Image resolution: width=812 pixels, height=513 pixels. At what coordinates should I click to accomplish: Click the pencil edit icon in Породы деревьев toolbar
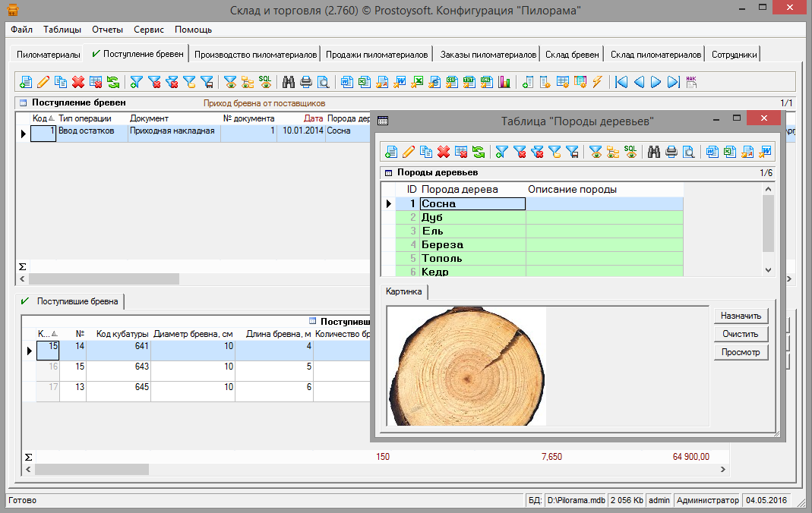coord(409,152)
